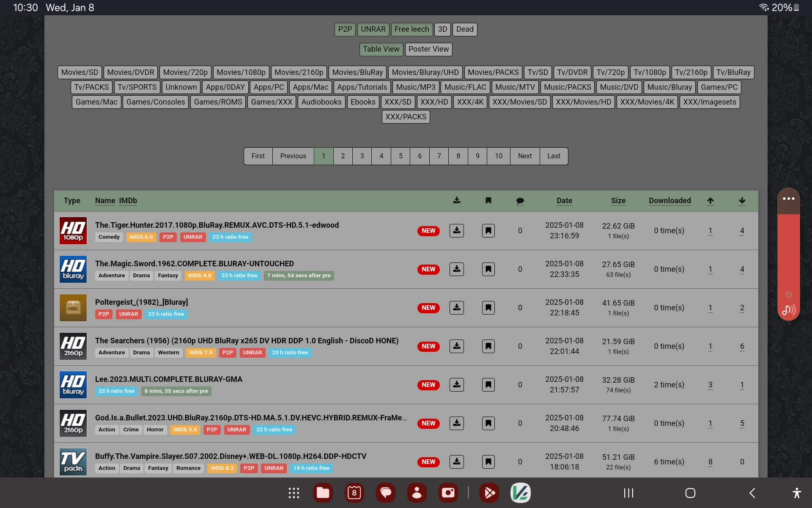This screenshot has height=508, width=812.
Task: Sort the list by Size column
Action: [x=618, y=201]
